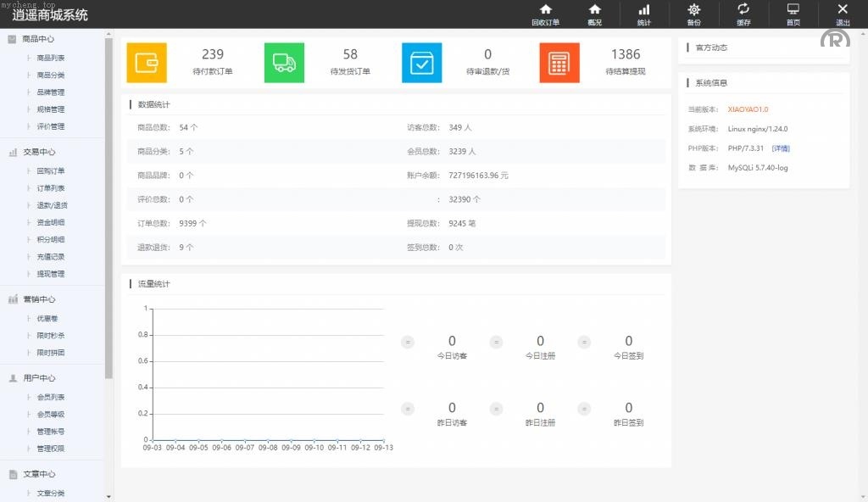Image resolution: width=868 pixels, height=502 pixels.
Task: Click the 退出 X icon
Action: (843, 10)
